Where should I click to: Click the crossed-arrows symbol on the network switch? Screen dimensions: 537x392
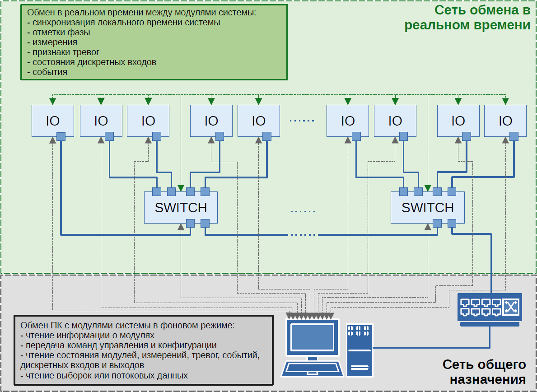511,307
